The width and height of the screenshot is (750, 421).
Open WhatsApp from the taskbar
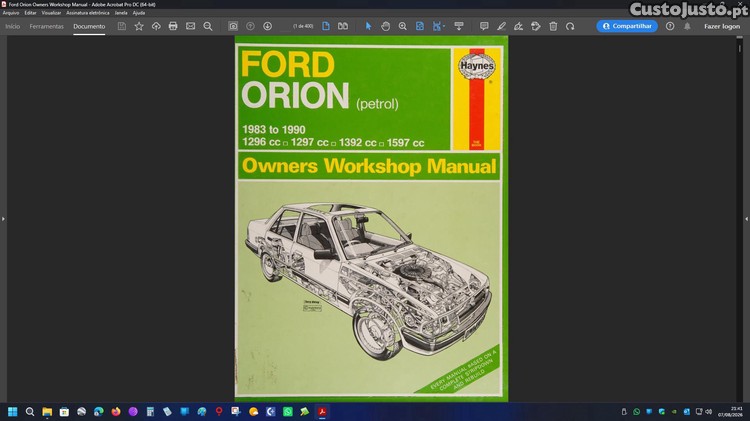pyautogui.click(x=287, y=411)
